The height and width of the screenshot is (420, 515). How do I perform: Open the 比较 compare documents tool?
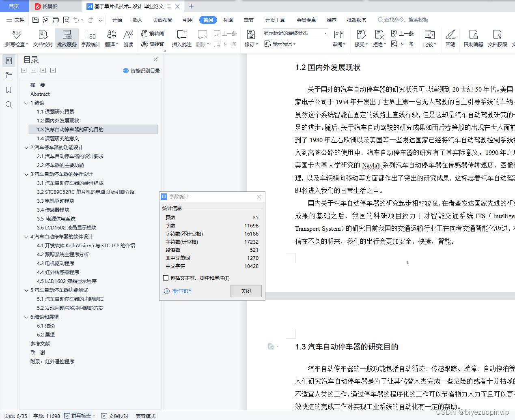coord(429,39)
